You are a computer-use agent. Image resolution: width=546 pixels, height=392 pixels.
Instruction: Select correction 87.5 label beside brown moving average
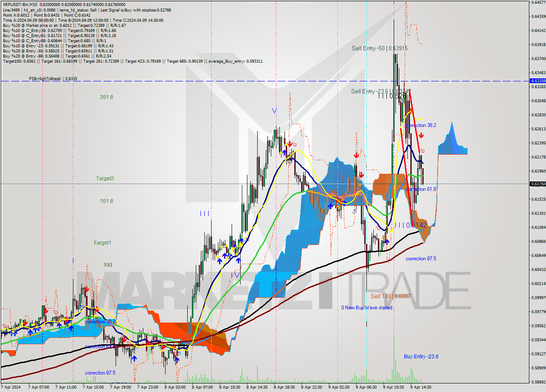point(421,259)
